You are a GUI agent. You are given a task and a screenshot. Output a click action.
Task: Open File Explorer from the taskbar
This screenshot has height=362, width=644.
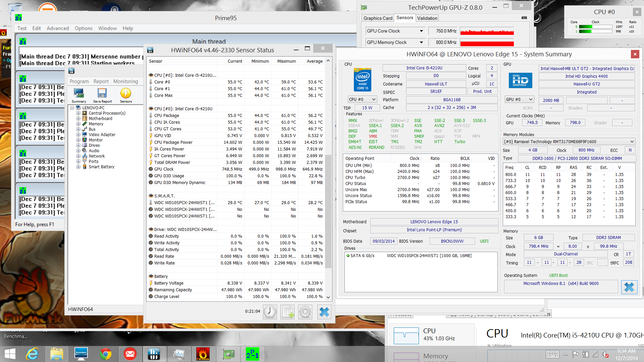(57, 354)
